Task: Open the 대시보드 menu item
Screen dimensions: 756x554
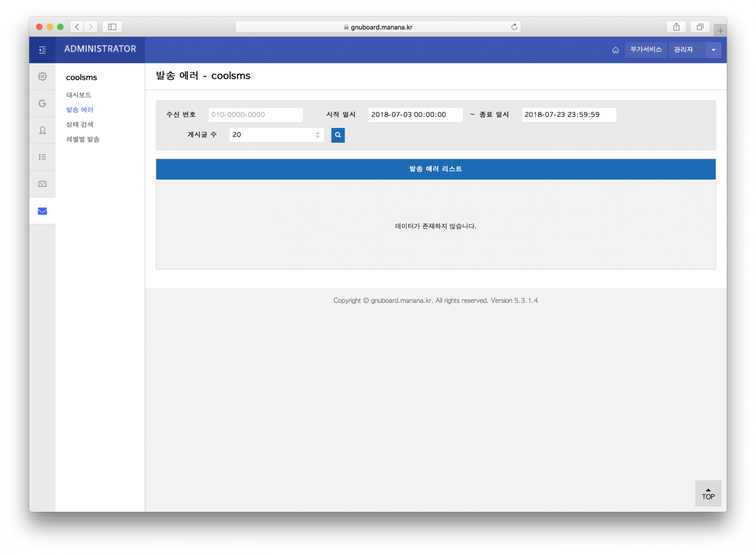Action: [x=78, y=95]
